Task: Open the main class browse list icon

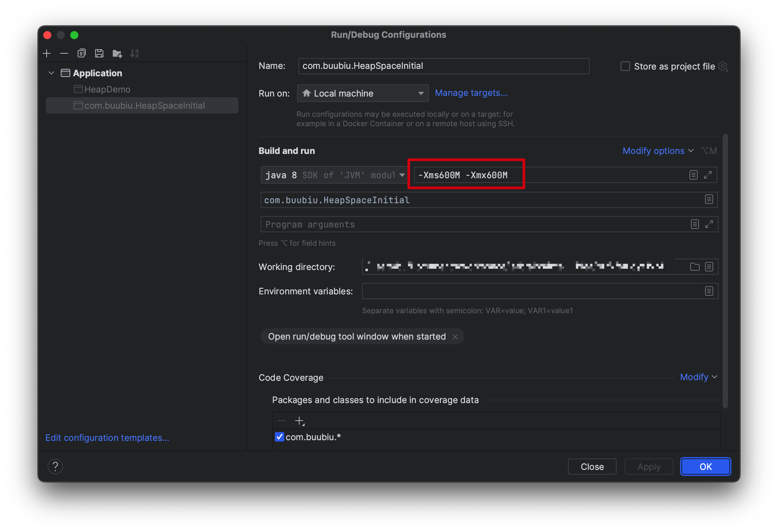Action: (x=709, y=199)
